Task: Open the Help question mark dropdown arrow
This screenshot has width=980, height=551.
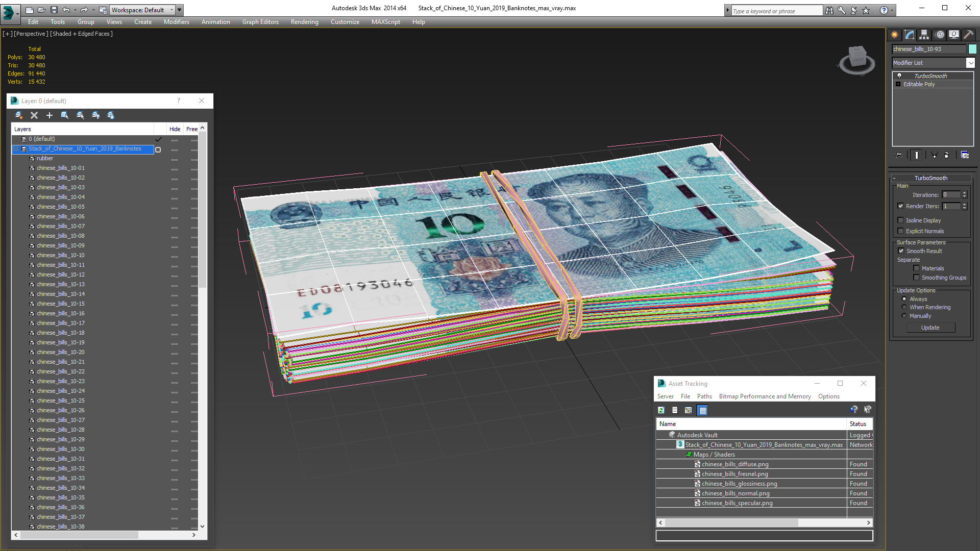Action: pos(892,10)
